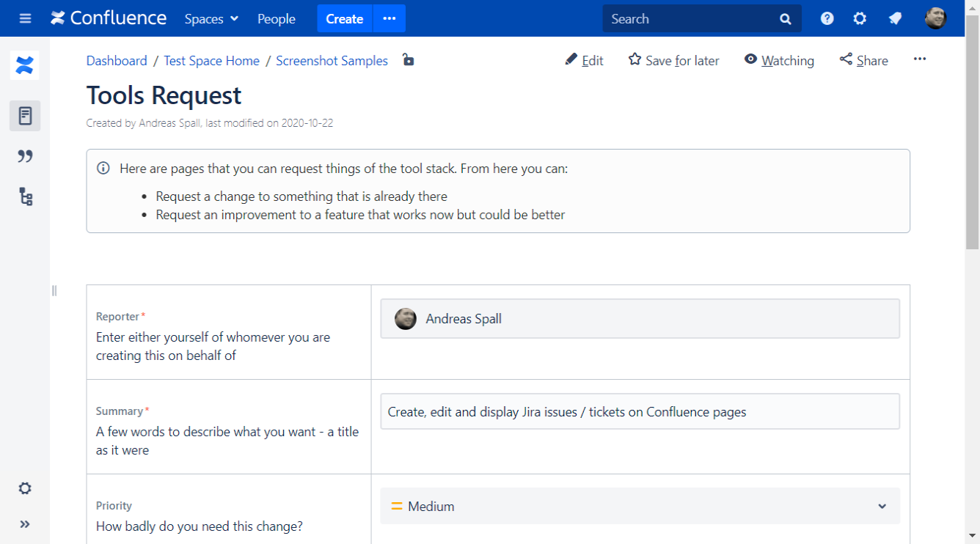Click the blue Create button
This screenshot has width=980, height=544.
345,19
